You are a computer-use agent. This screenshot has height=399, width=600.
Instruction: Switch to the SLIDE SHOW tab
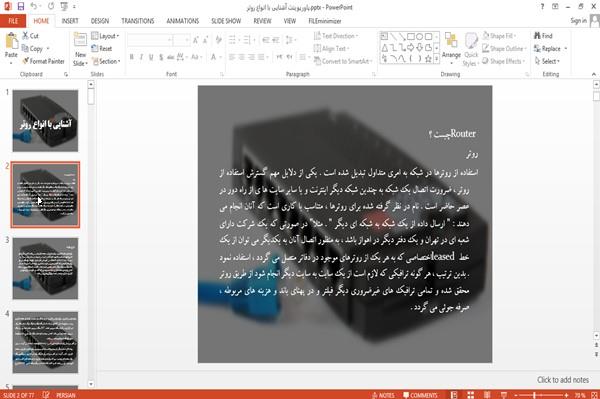click(226, 21)
